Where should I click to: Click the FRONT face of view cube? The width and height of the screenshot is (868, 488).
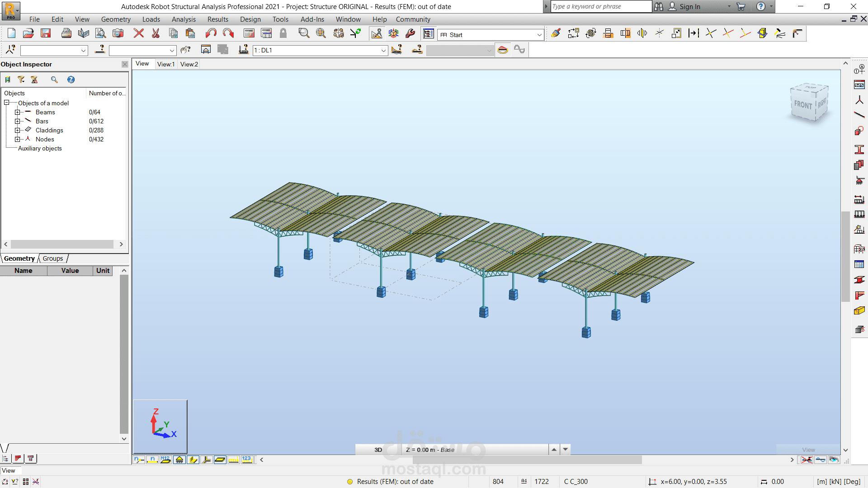(803, 105)
